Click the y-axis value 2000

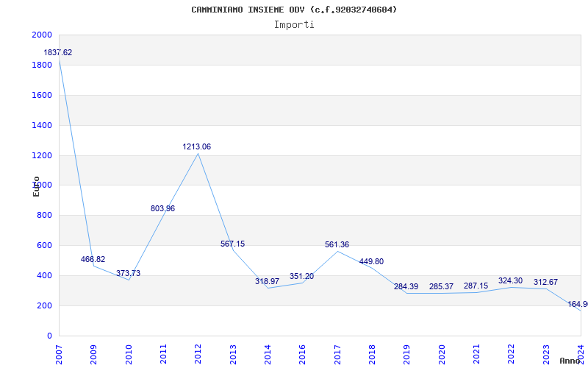coord(42,35)
